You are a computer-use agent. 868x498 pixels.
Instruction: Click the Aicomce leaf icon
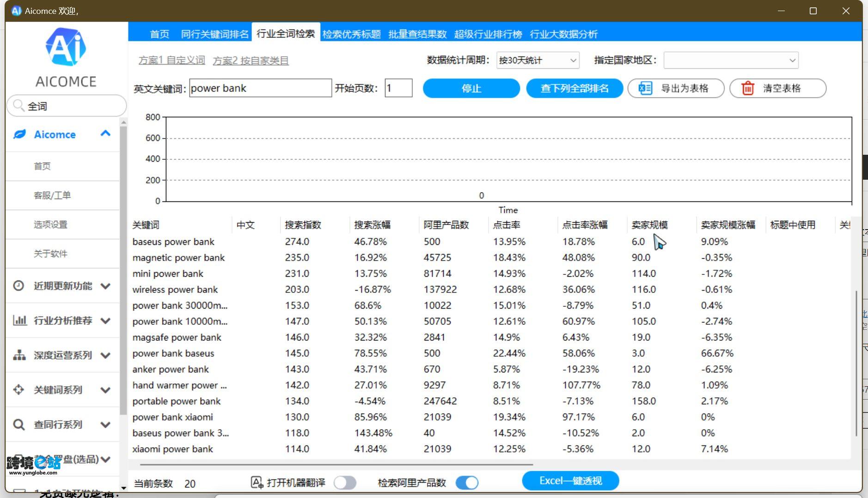click(x=19, y=134)
